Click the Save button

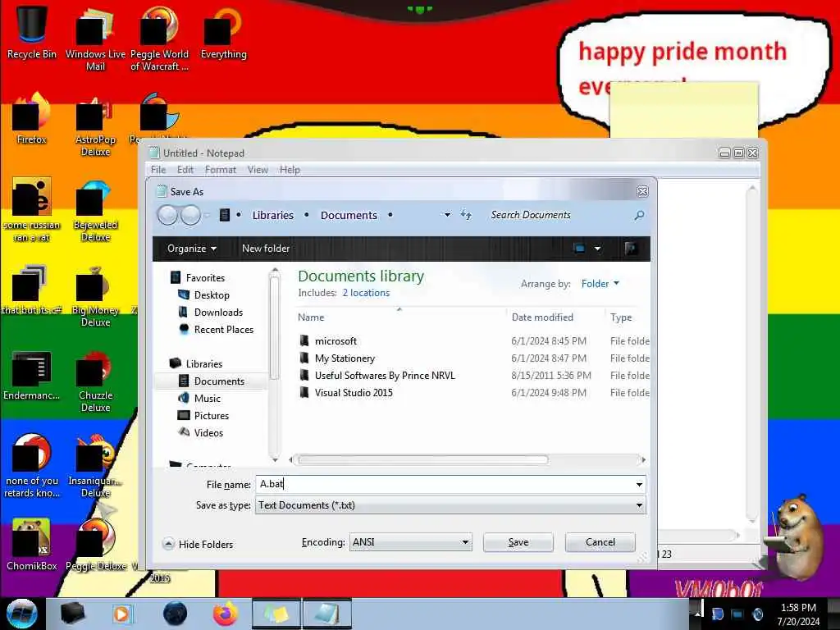coord(518,542)
